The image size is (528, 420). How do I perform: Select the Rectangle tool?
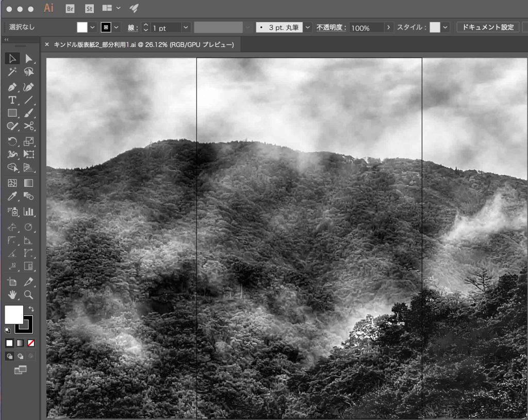[12, 113]
